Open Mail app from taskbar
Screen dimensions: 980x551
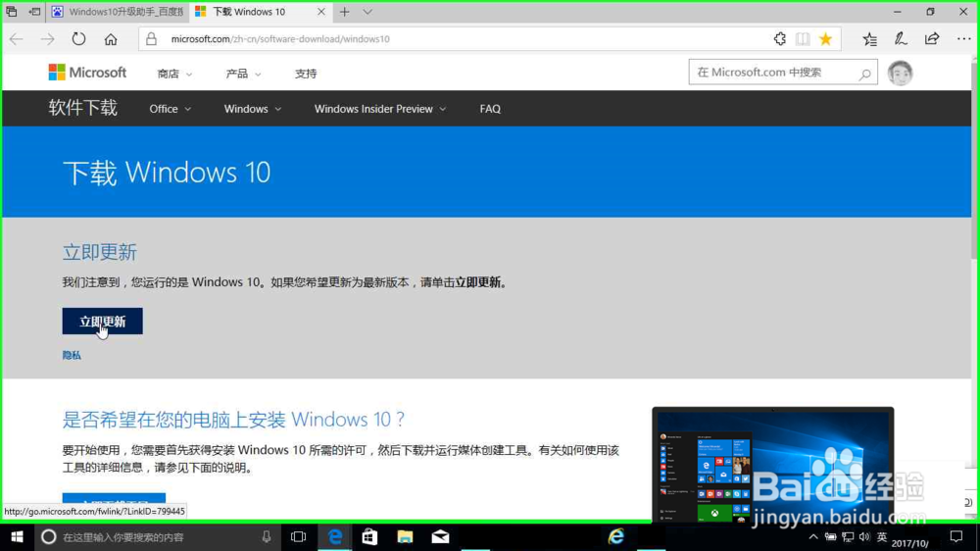pos(440,536)
